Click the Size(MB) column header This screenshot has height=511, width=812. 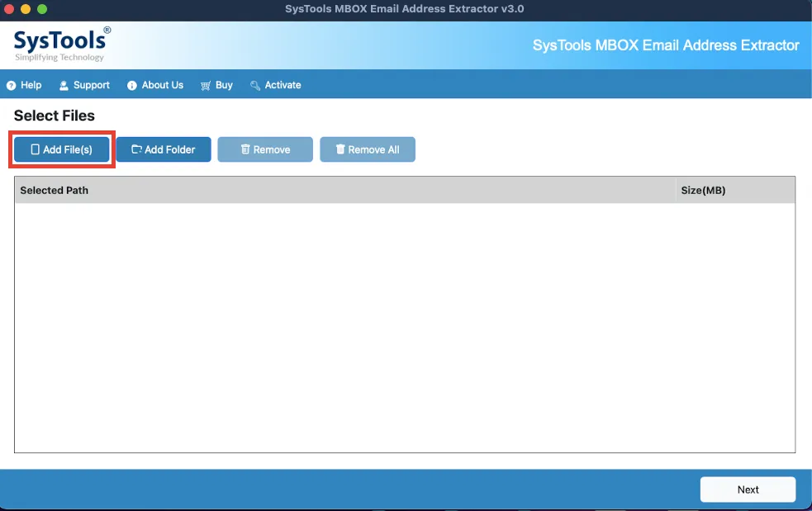click(x=735, y=190)
